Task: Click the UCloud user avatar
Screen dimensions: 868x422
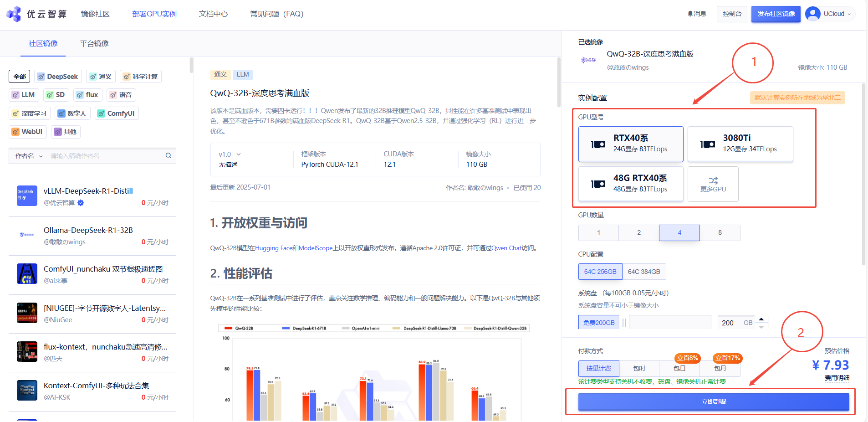Action: [x=812, y=14]
